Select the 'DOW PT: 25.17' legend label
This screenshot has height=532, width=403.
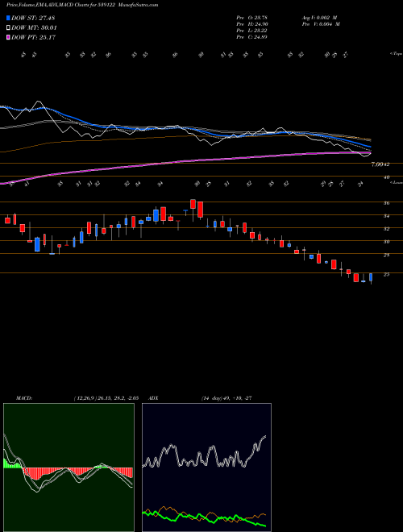pos(34,37)
